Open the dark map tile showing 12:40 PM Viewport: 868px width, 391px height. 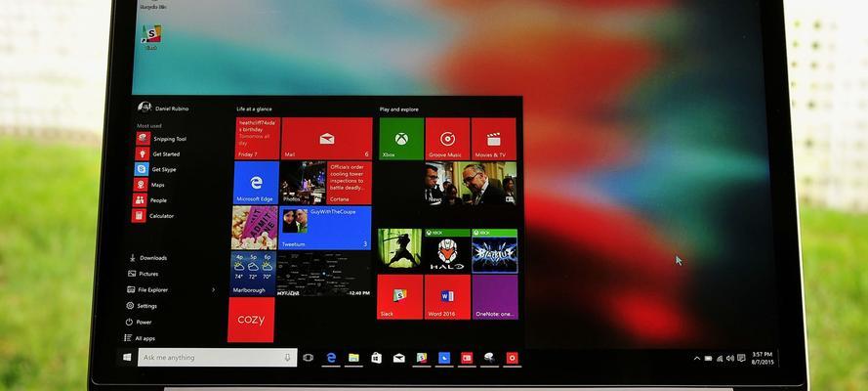324,273
